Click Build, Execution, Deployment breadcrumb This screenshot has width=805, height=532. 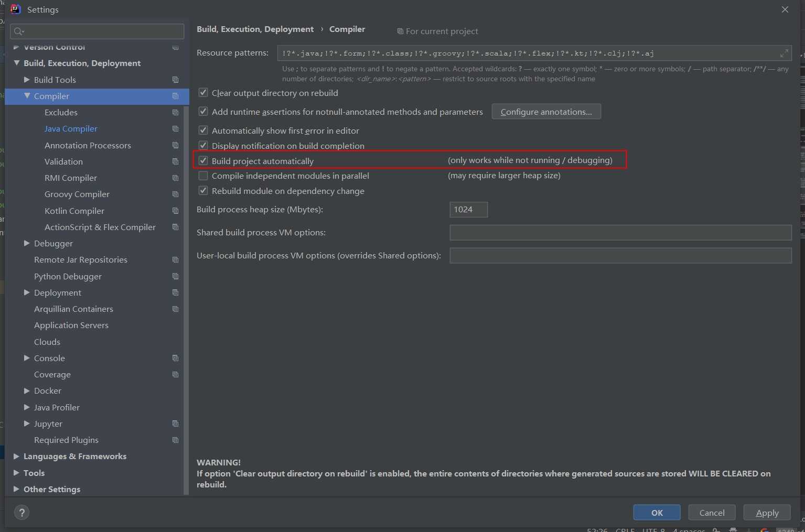tap(255, 29)
